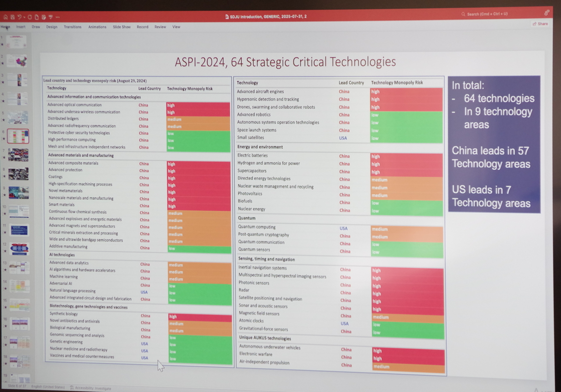Click the 'Advanced optical communication' row label

[x=74, y=105]
